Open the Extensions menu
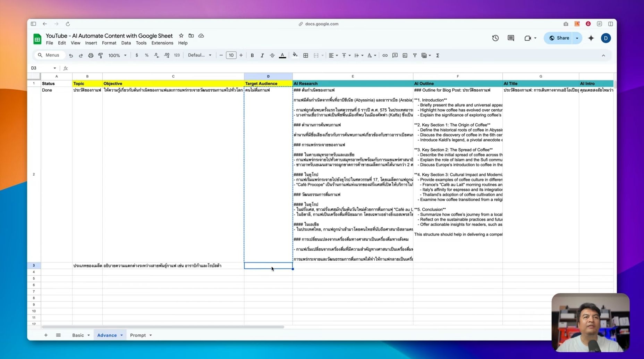Image resolution: width=644 pixels, height=359 pixels. [x=162, y=43]
